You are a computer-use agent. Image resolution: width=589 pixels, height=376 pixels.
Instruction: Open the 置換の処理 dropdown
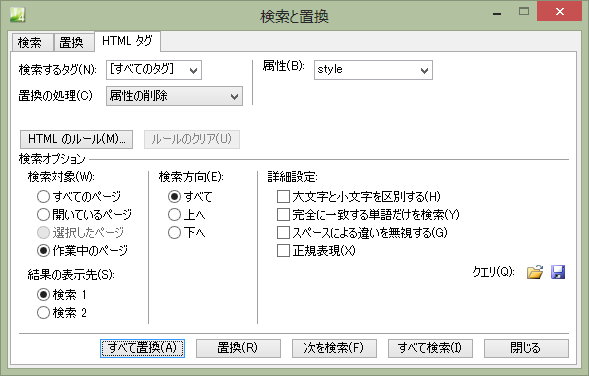coord(174,96)
